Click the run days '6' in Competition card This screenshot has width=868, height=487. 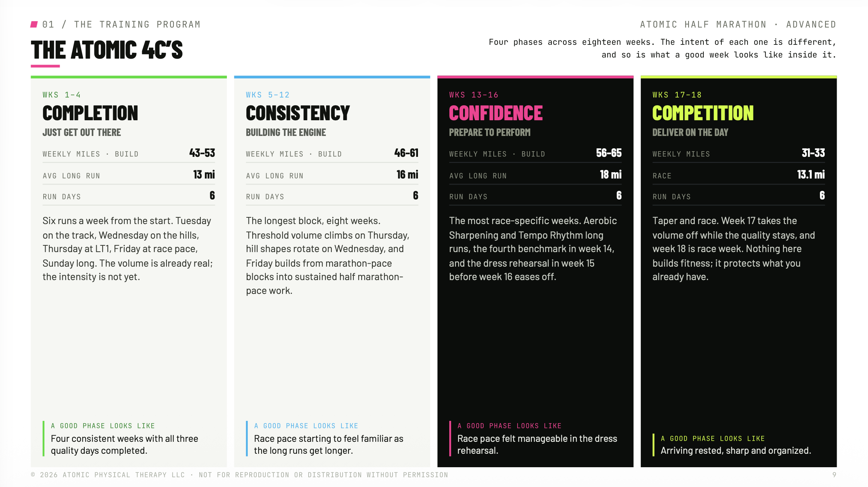click(x=822, y=196)
